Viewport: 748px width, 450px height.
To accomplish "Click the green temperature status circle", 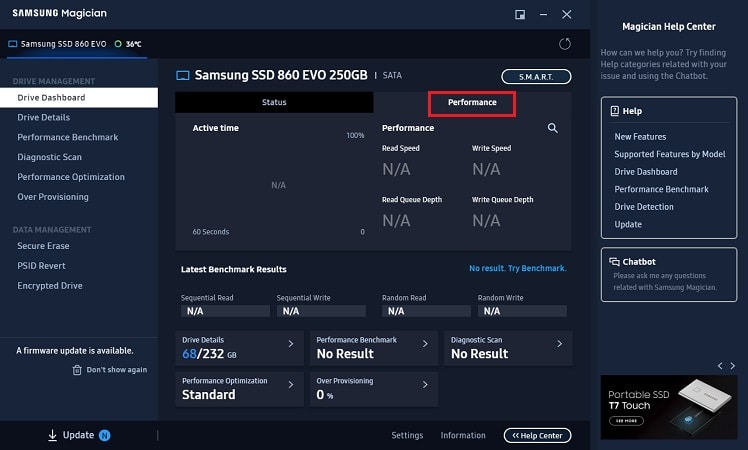I will coord(118,44).
